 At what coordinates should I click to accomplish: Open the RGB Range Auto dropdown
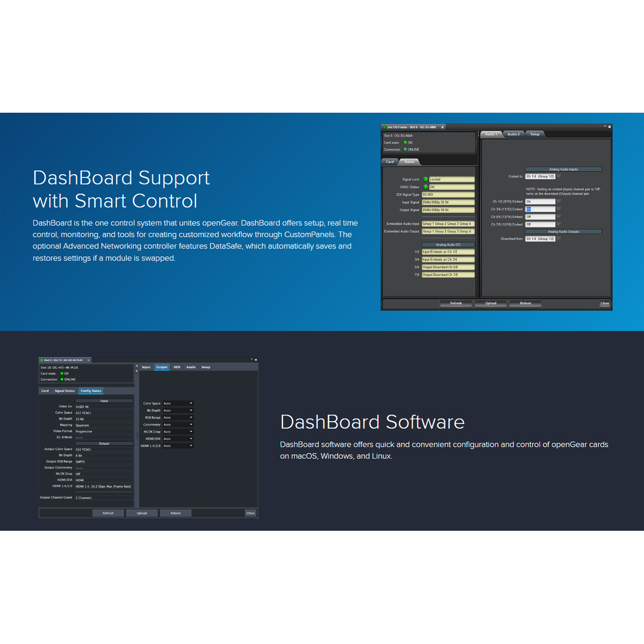click(191, 418)
